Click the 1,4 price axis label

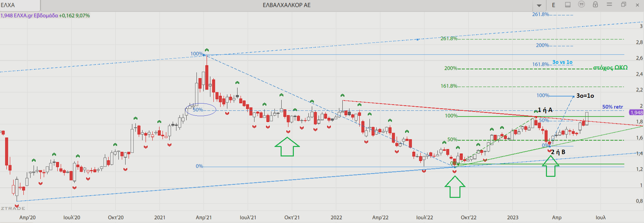pos(639,153)
